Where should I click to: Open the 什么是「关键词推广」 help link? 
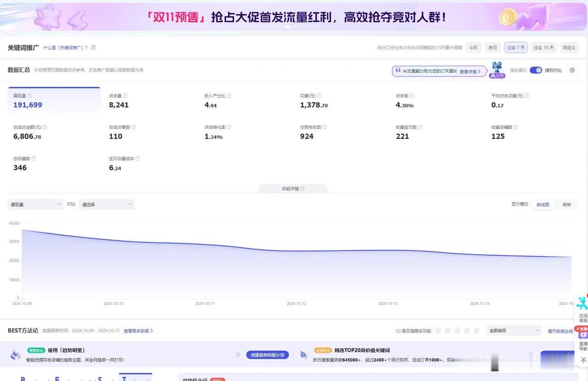tap(65, 47)
